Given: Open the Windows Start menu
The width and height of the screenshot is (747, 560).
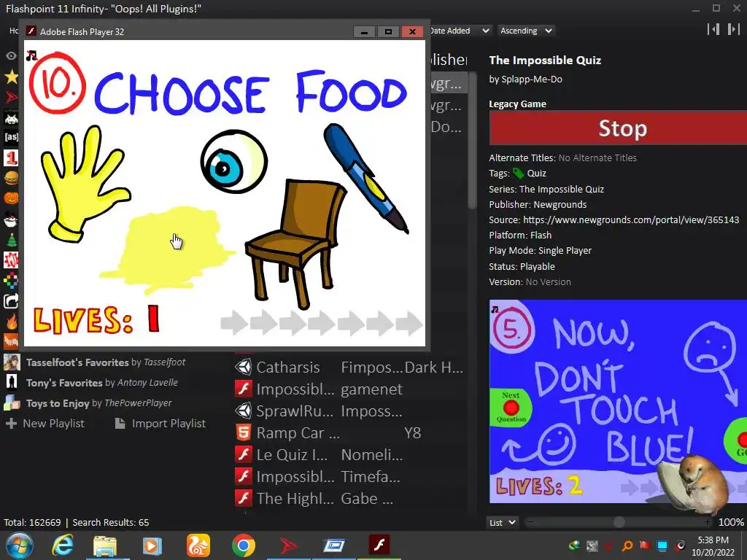Looking at the screenshot, I should click(20, 545).
